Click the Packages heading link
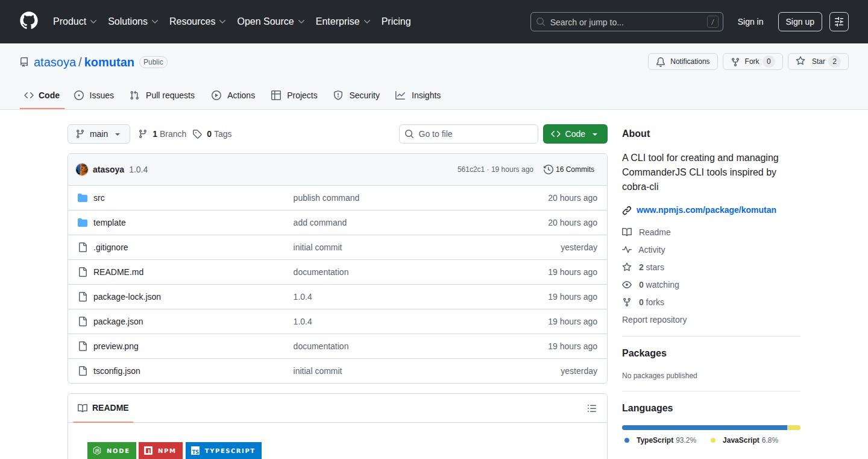The image size is (868, 459). 644,353
